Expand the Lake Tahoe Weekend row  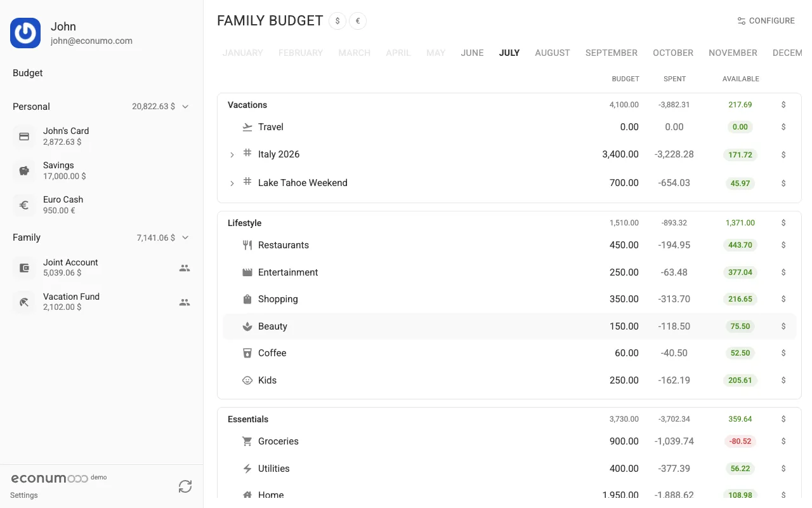click(232, 183)
